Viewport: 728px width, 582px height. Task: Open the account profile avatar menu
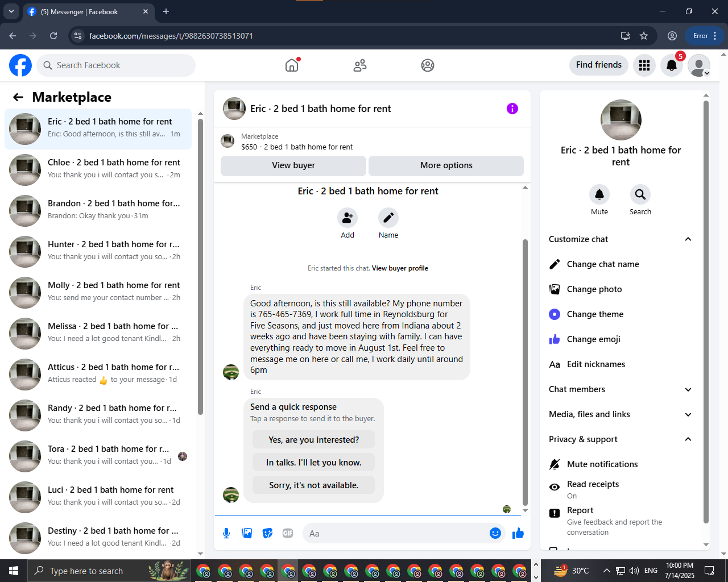699,65
